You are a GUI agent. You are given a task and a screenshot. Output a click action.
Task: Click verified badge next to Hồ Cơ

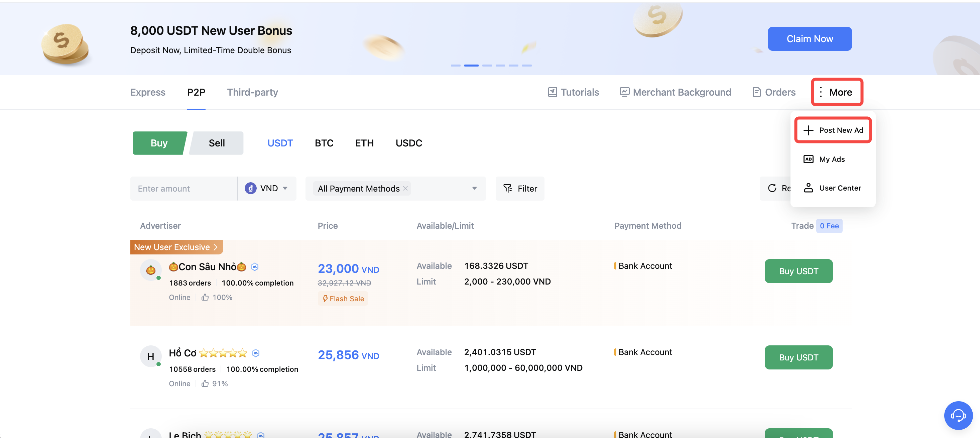point(256,353)
